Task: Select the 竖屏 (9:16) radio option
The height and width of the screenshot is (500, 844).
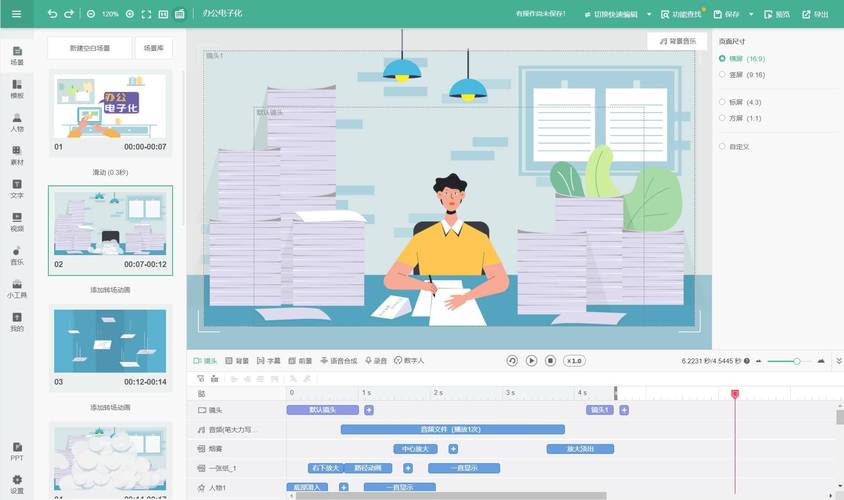Action: (x=723, y=74)
